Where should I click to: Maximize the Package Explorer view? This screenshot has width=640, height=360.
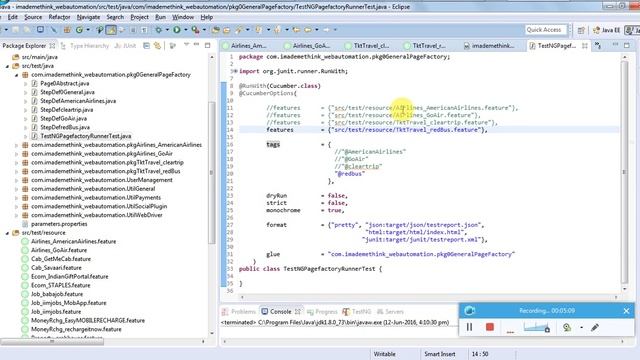coord(207,45)
